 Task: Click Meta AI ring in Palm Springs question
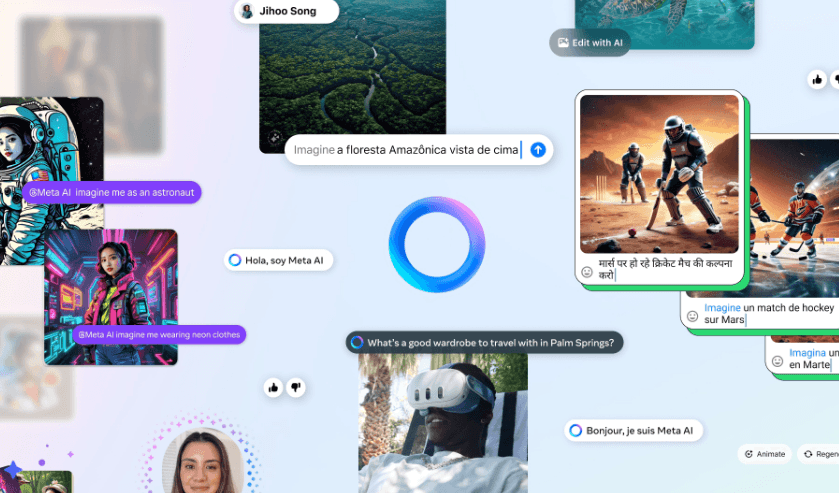coord(357,343)
